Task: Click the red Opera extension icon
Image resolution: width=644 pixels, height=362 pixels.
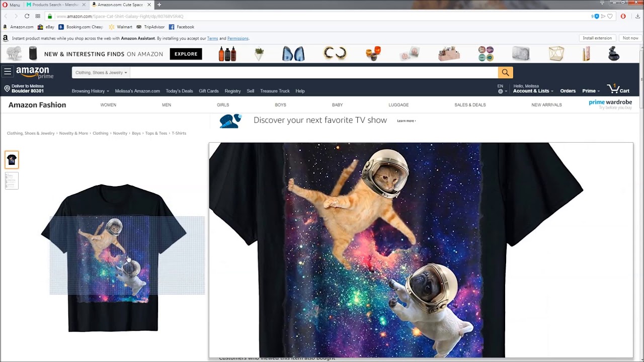Action: (x=623, y=16)
